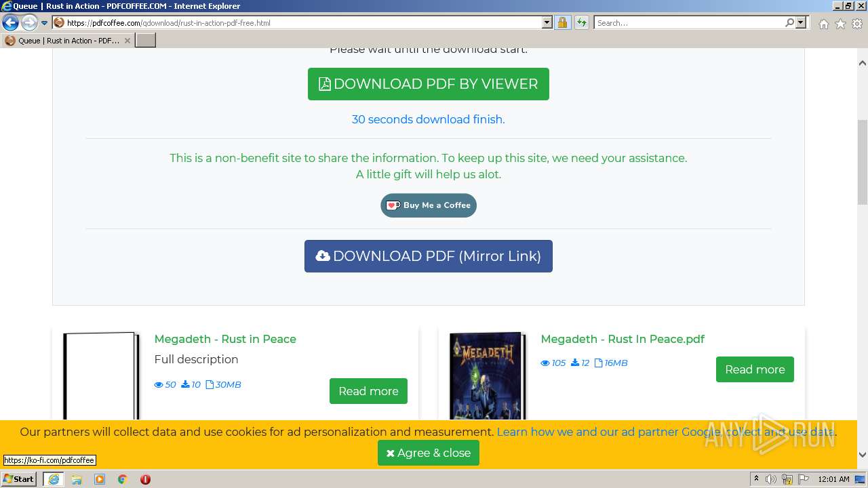Viewport: 868px width, 488px height.
Task: Show hidden tray icons arrow
Action: point(757,479)
